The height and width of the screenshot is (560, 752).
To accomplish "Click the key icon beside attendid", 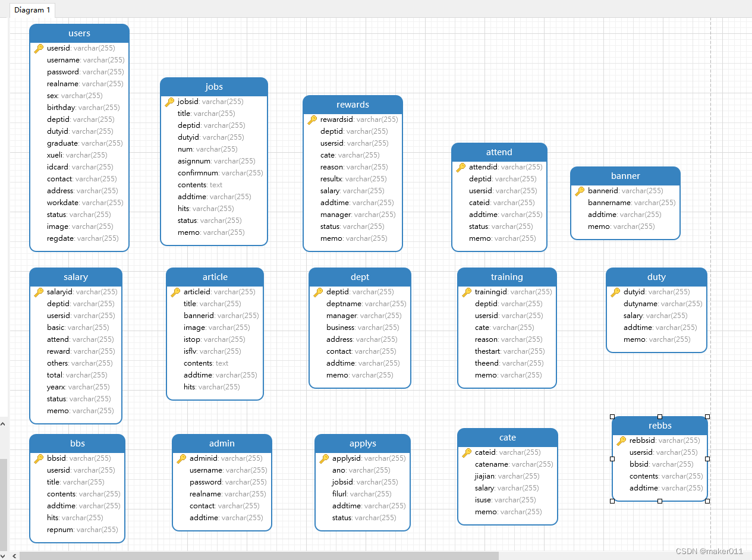I will pyautogui.click(x=461, y=167).
